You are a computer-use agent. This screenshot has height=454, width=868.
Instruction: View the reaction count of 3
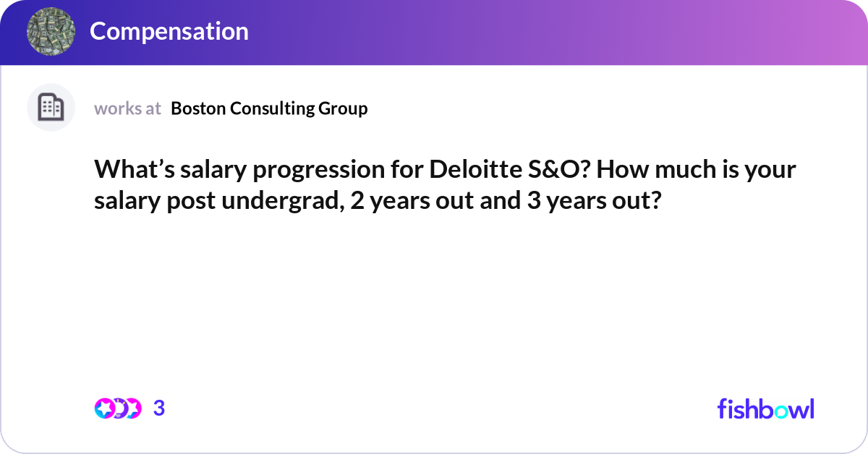(159, 408)
